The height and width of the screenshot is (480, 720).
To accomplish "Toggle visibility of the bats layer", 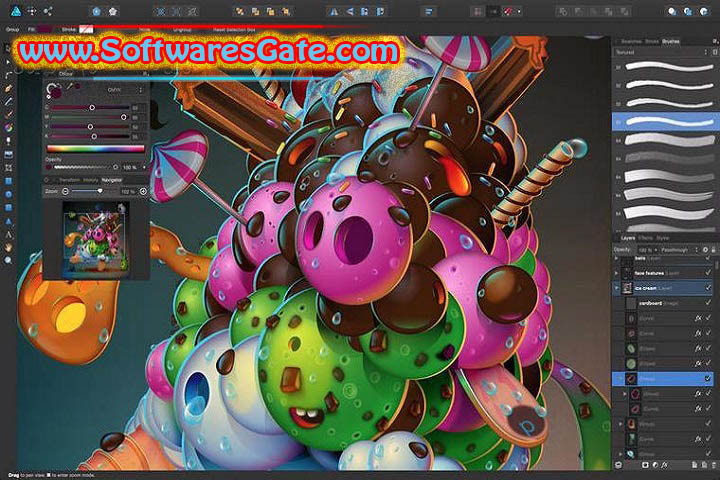I will 708,259.
